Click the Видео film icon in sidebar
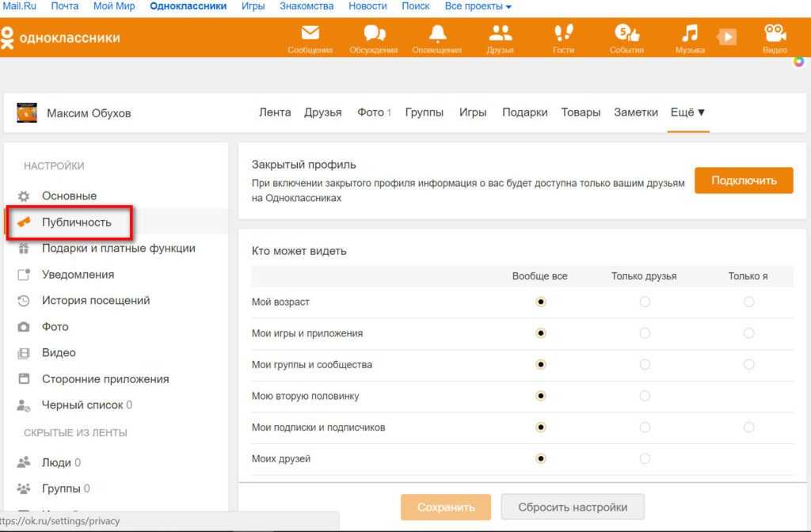The height and width of the screenshot is (532, 811). coord(24,353)
